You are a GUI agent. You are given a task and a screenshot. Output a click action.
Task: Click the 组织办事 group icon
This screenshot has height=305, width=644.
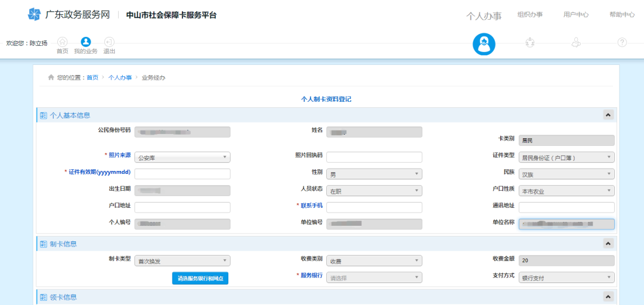pyautogui.click(x=530, y=42)
